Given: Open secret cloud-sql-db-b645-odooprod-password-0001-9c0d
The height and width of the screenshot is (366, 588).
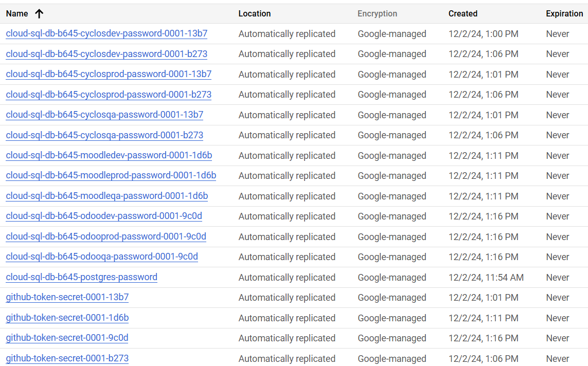Looking at the screenshot, I should click(x=106, y=237).
